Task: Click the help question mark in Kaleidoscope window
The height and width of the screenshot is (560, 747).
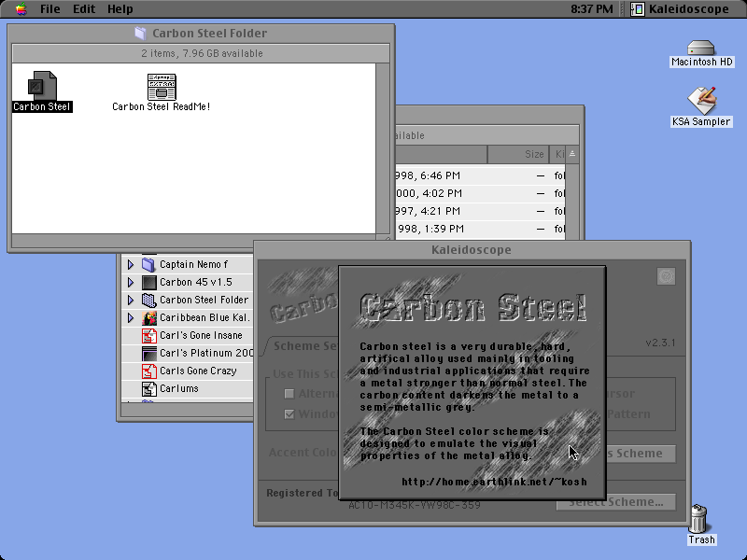Action: (x=666, y=276)
